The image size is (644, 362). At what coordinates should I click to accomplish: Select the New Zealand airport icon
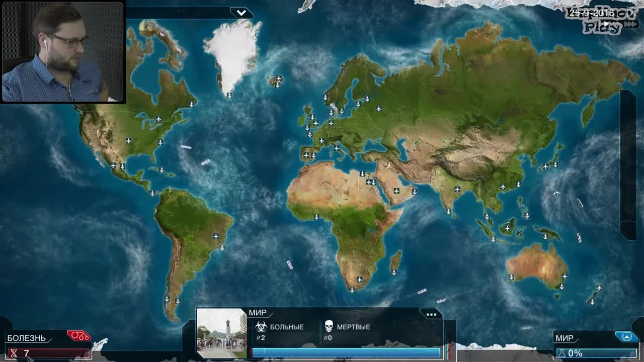click(x=599, y=288)
